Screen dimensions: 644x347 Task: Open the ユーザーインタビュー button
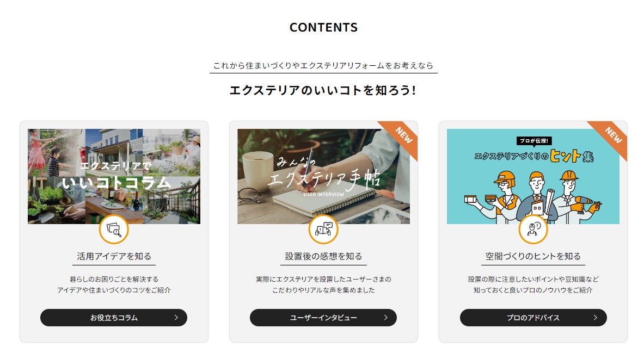pyautogui.click(x=323, y=318)
